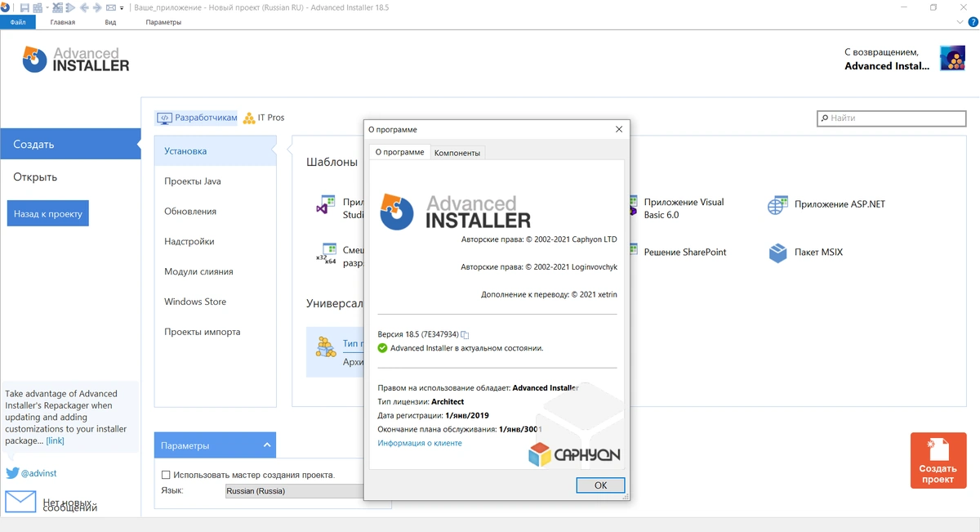Select Установка in the category list
The image size is (980, 532).
tap(216, 151)
